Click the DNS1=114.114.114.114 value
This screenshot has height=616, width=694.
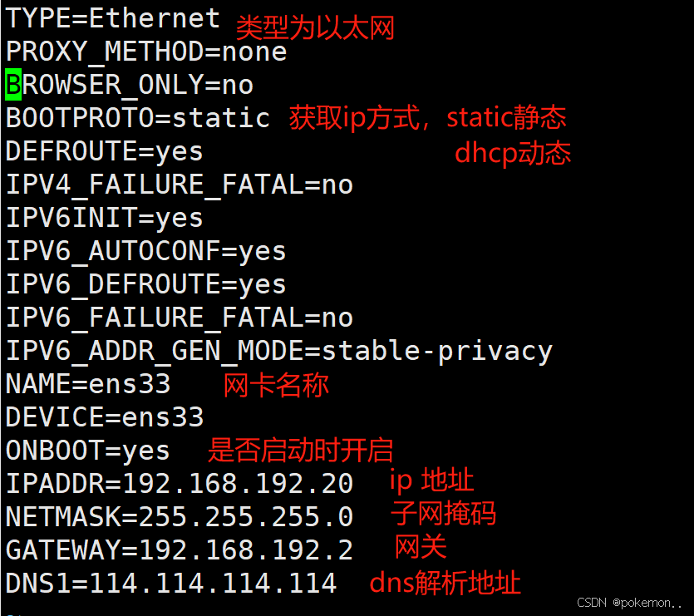[x=171, y=584]
